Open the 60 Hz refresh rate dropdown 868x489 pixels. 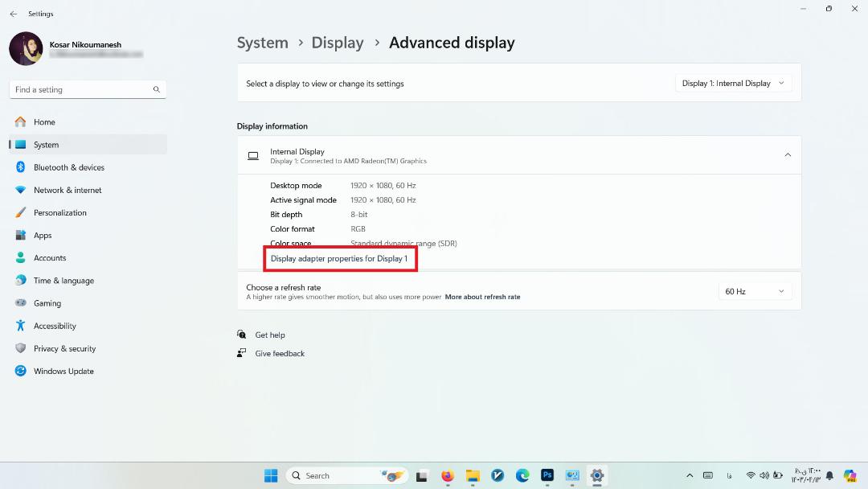coord(755,291)
